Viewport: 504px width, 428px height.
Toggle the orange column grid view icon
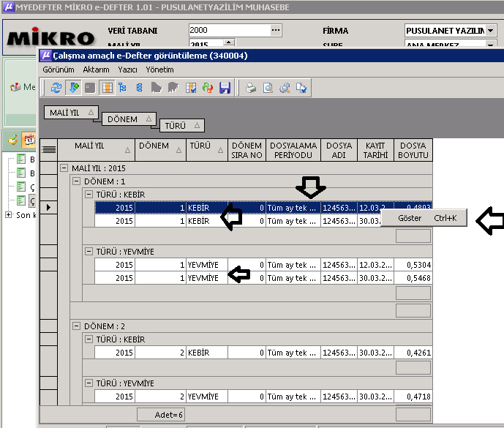(x=107, y=88)
